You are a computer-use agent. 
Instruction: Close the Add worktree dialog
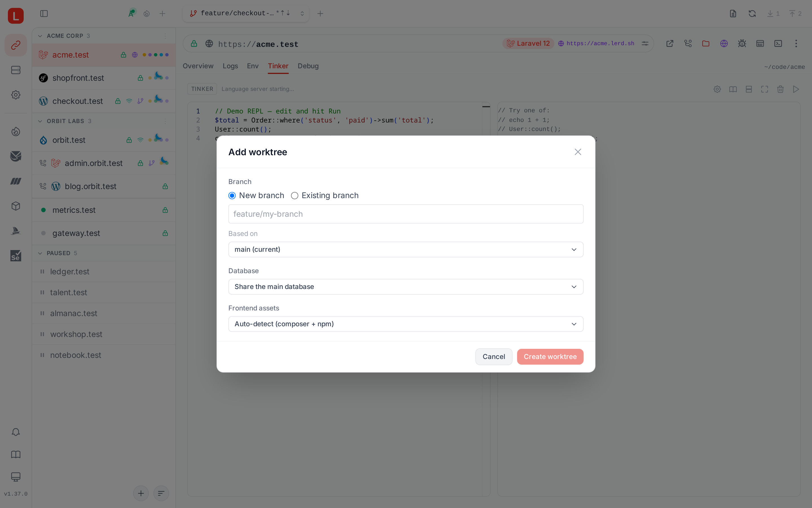[578, 152]
